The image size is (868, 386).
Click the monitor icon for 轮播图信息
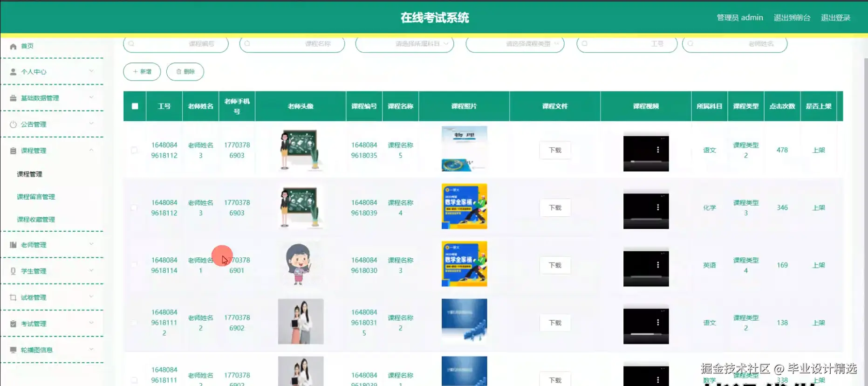[13, 350]
